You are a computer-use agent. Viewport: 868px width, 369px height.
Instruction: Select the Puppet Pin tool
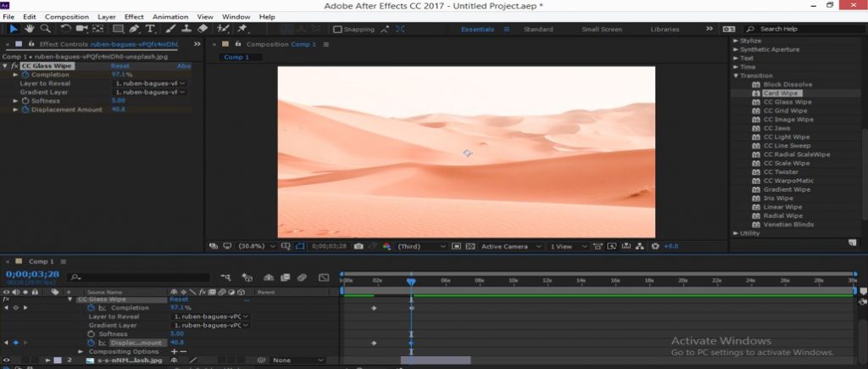click(242, 29)
